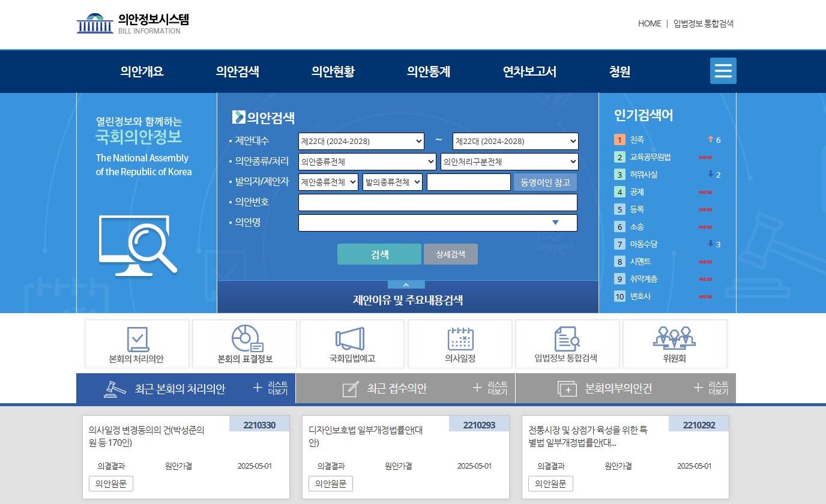Click the 국회입법예고 megaphone icon
Image resolution: width=826 pixels, height=504 pixels.
(x=351, y=339)
